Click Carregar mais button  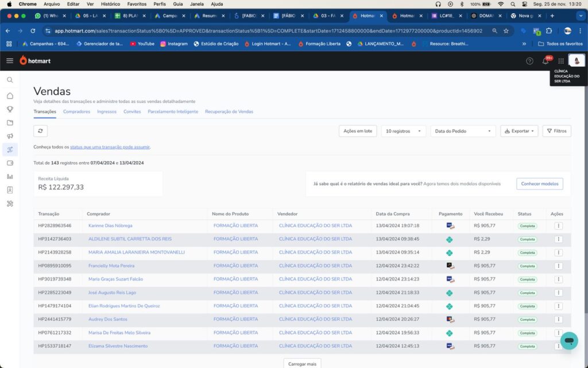(x=302, y=363)
